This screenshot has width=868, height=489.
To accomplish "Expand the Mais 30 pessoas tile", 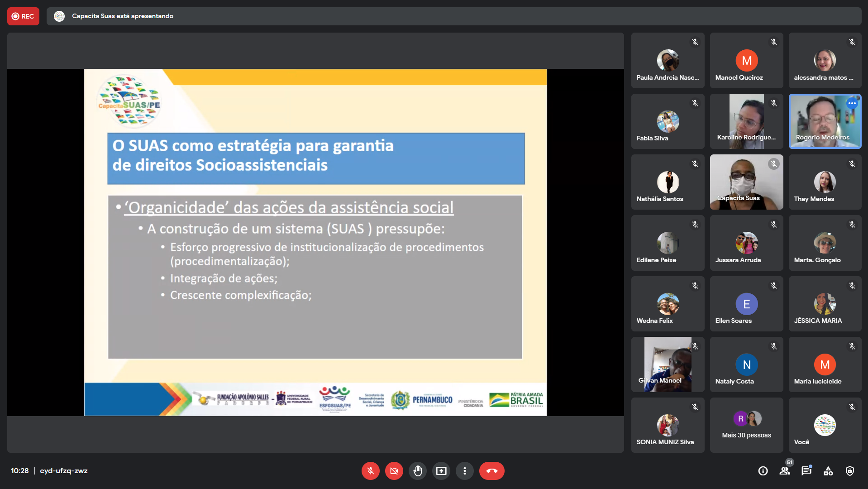I will (746, 425).
